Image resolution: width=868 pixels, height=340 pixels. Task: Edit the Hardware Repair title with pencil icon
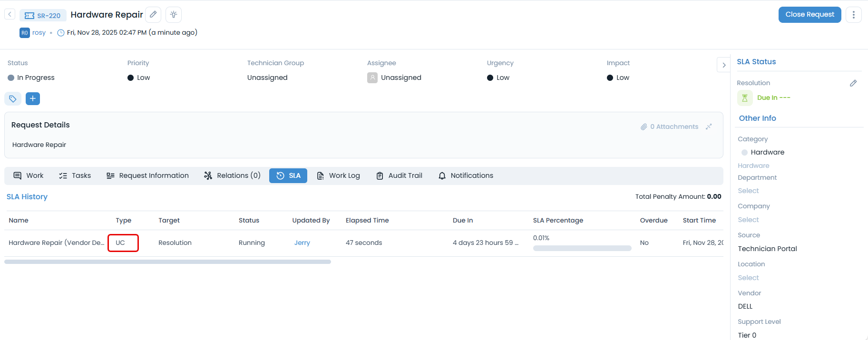click(x=153, y=15)
